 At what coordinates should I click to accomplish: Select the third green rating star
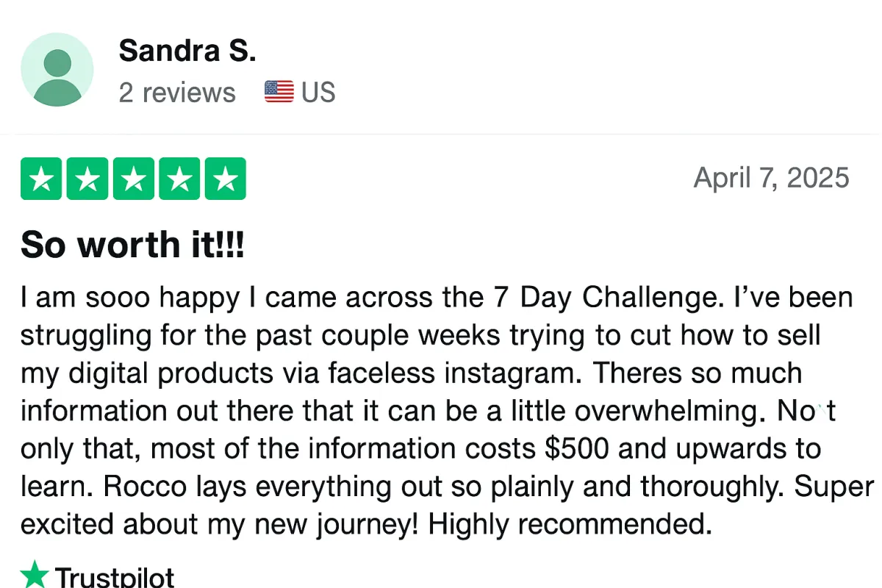tap(134, 179)
